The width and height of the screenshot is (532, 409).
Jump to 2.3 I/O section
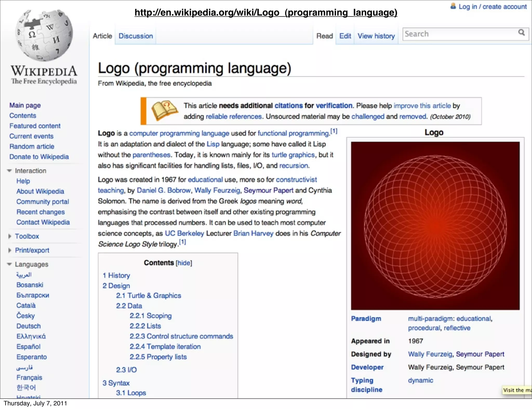click(x=126, y=370)
